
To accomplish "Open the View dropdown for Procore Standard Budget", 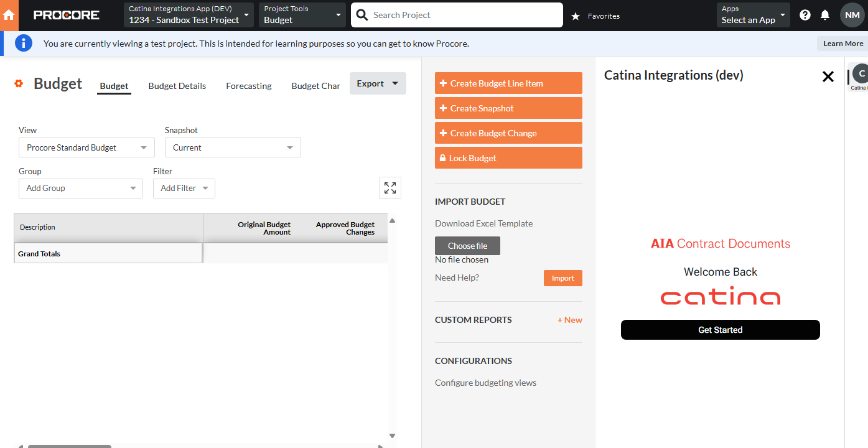I will (x=86, y=147).
